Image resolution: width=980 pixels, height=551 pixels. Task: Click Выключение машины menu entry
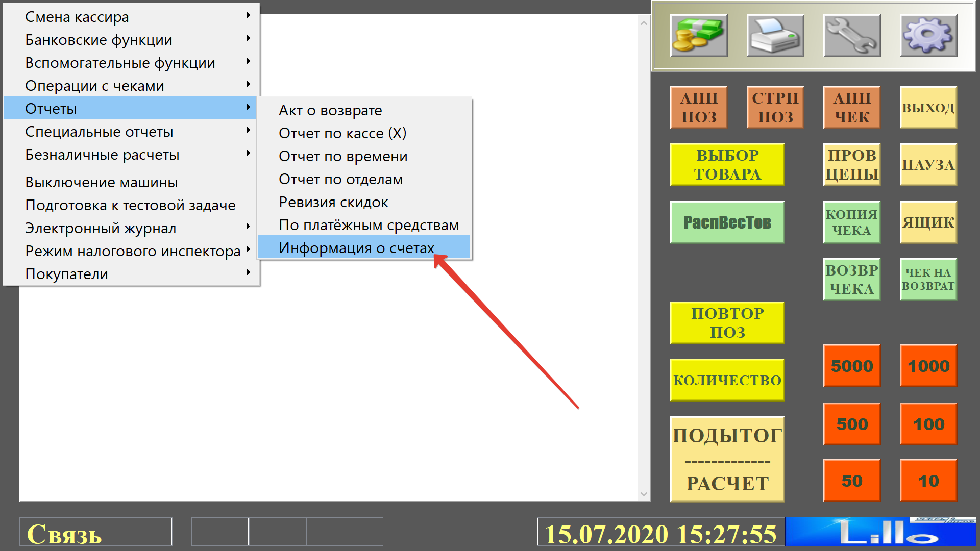coord(102,182)
